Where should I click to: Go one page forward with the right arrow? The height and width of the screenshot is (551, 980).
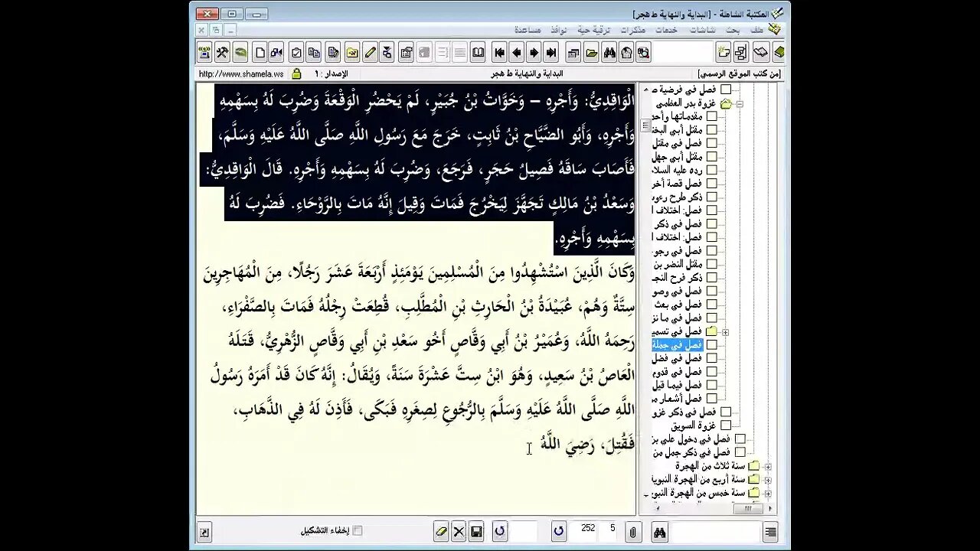click(534, 53)
